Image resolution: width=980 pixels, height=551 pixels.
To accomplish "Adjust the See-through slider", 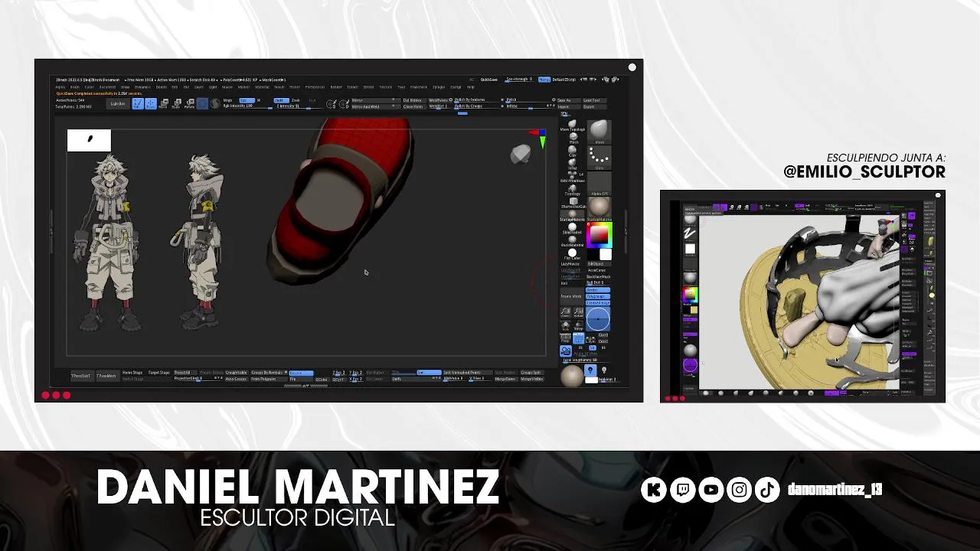I will click(x=518, y=80).
